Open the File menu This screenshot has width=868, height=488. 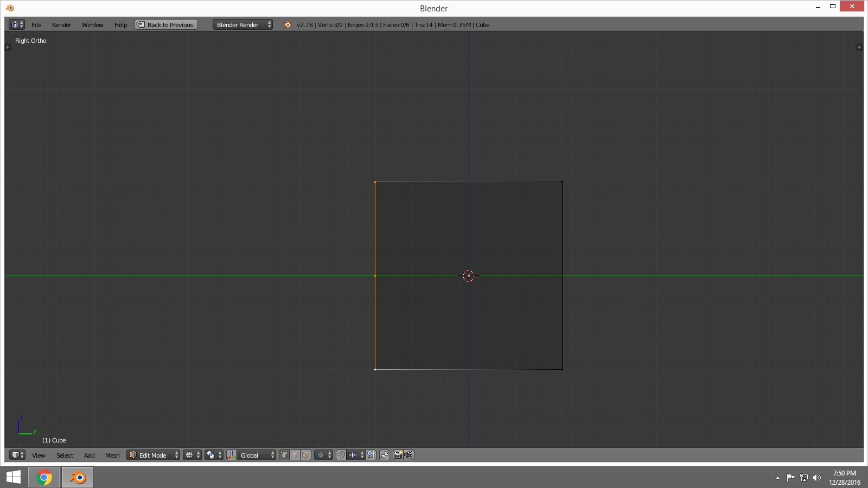click(x=36, y=25)
